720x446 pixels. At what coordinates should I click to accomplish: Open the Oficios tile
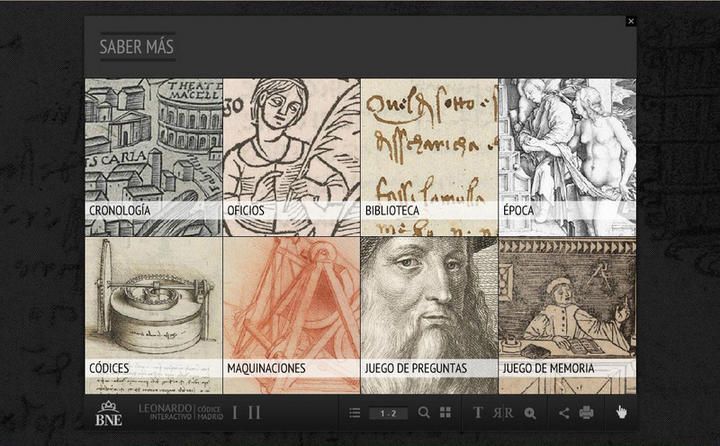coord(292,157)
